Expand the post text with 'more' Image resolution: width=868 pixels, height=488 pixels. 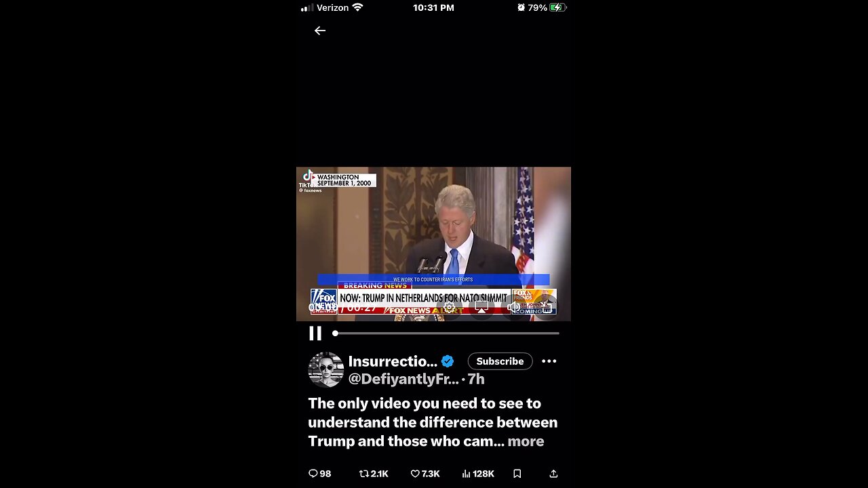tap(526, 441)
